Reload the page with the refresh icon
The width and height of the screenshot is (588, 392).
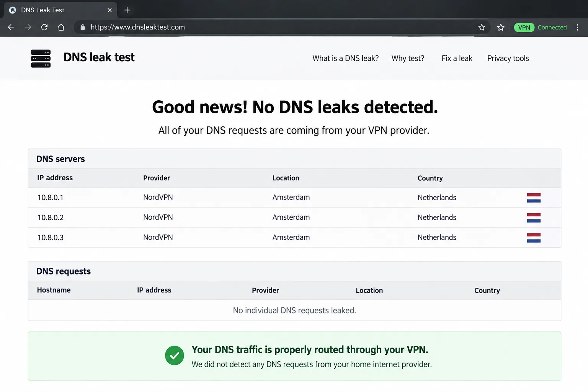[44, 27]
